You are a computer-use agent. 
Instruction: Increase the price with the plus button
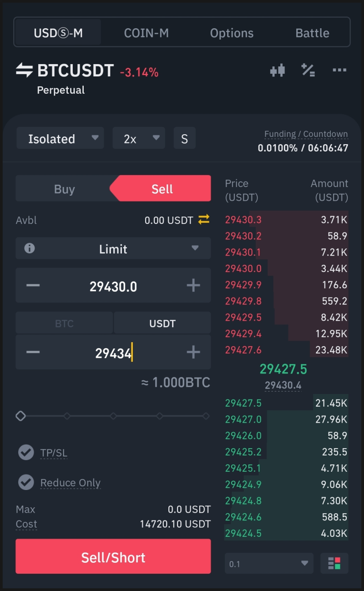coord(193,286)
